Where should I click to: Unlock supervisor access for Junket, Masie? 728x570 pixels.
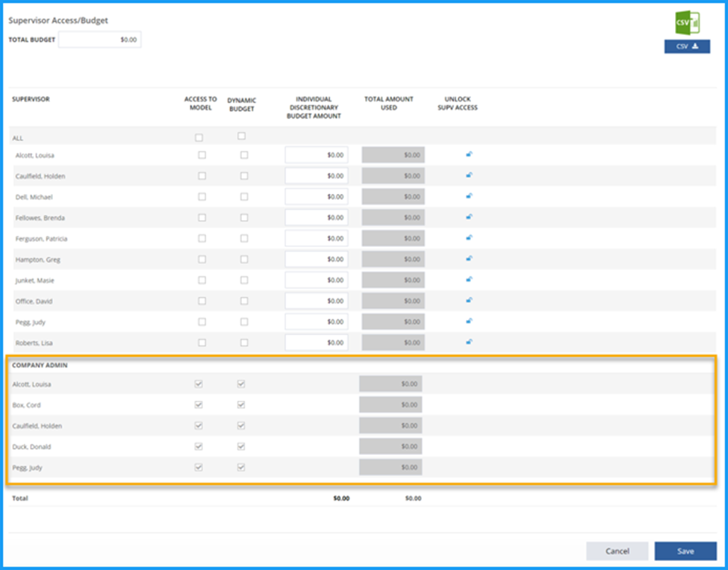click(469, 280)
